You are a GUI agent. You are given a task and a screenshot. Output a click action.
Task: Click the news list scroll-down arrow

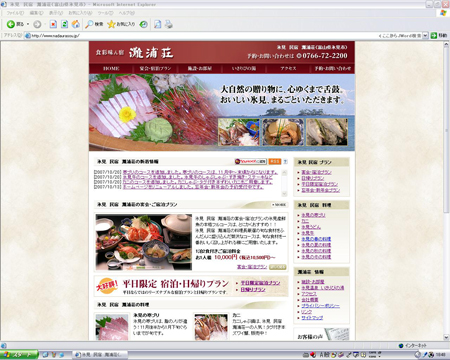284,194
